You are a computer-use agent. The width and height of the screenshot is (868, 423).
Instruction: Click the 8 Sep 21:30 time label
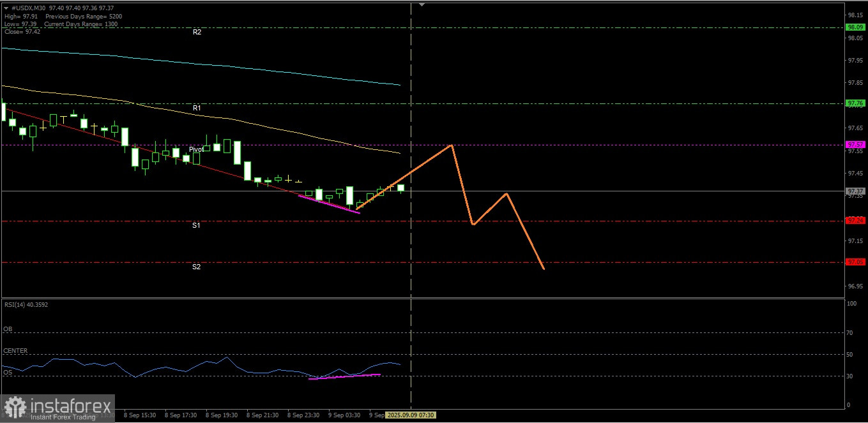click(x=263, y=415)
